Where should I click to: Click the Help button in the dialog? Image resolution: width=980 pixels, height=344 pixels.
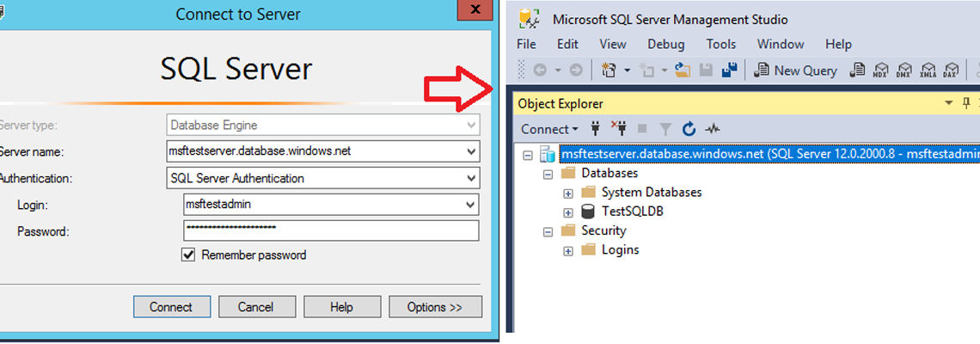tap(341, 307)
